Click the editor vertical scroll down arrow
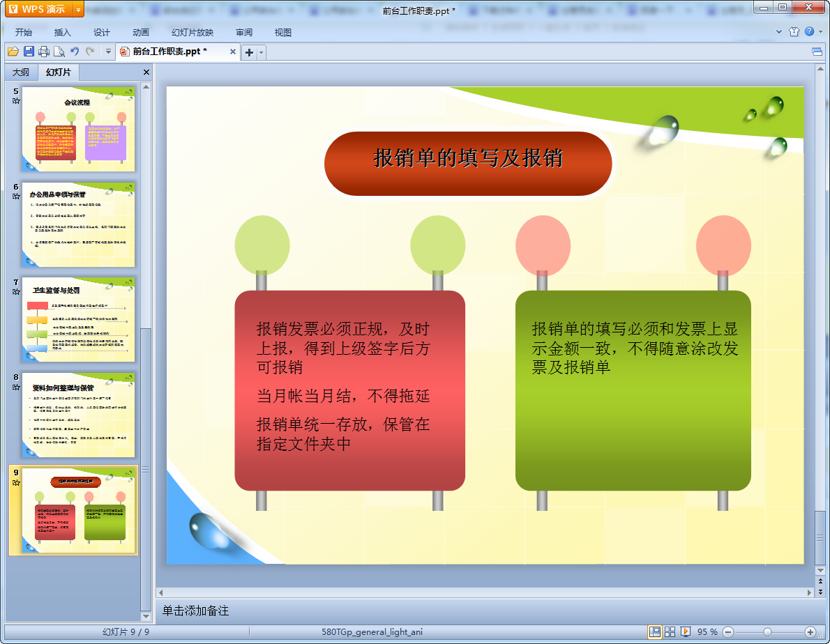 pos(820,571)
